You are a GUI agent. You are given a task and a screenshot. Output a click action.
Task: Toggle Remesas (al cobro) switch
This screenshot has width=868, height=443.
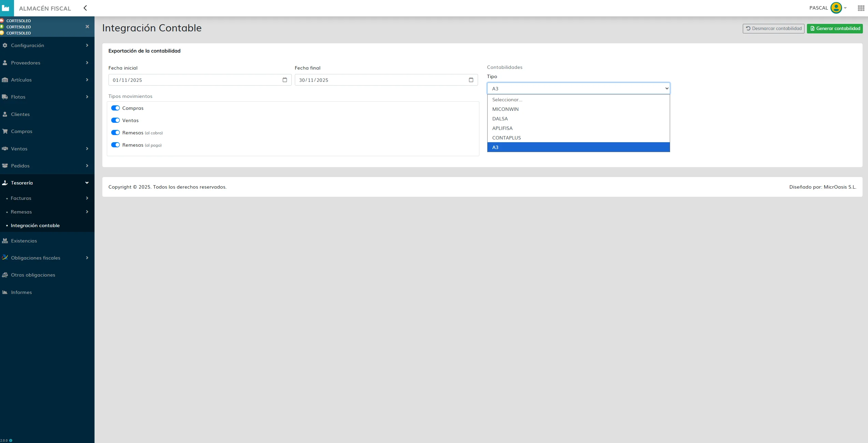(x=115, y=133)
